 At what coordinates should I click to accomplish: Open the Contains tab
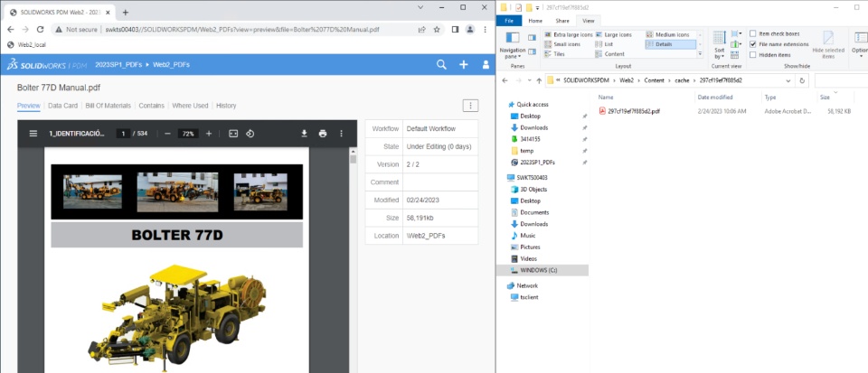coord(152,106)
